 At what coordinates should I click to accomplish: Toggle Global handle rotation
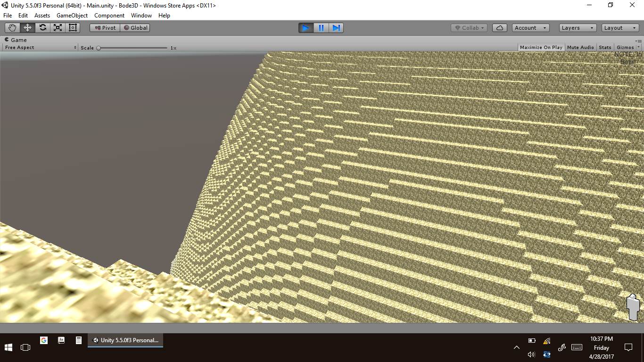click(x=135, y=28)
